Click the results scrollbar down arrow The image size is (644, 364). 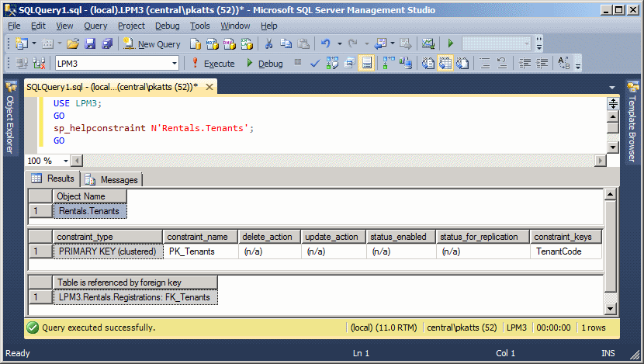(x=611, y=309)
